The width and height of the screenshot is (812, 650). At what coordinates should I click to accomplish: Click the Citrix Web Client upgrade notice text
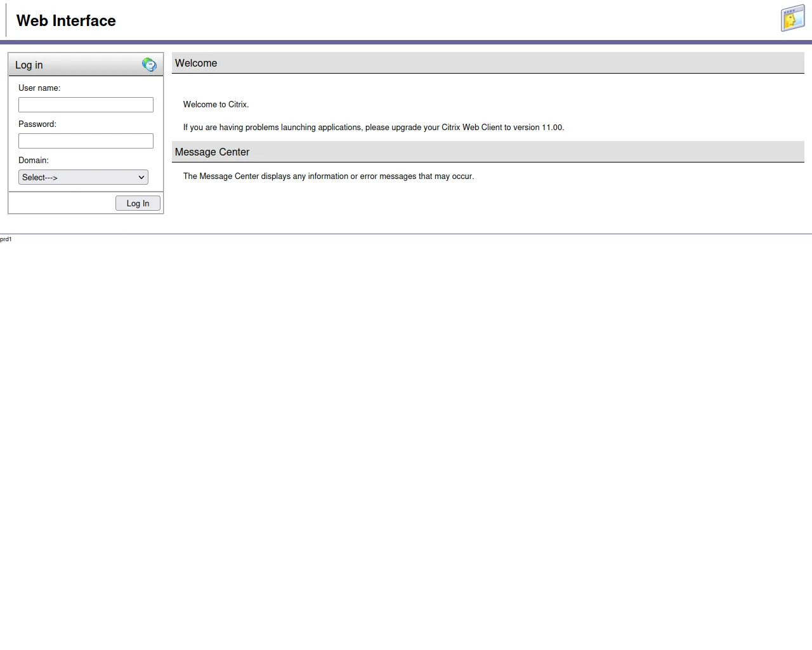click(374, 128)
